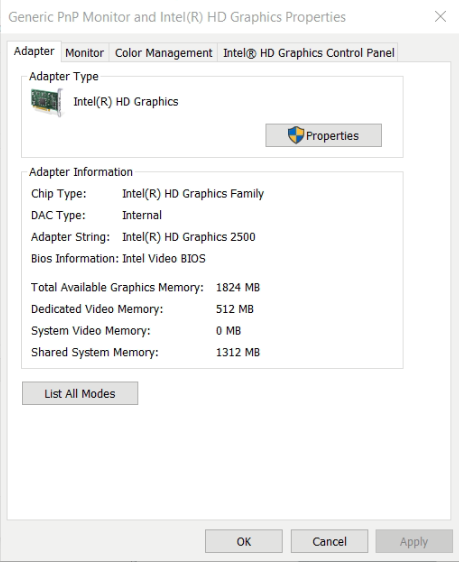
Task: Click the graphics adapter card icon
Action: 47,102
